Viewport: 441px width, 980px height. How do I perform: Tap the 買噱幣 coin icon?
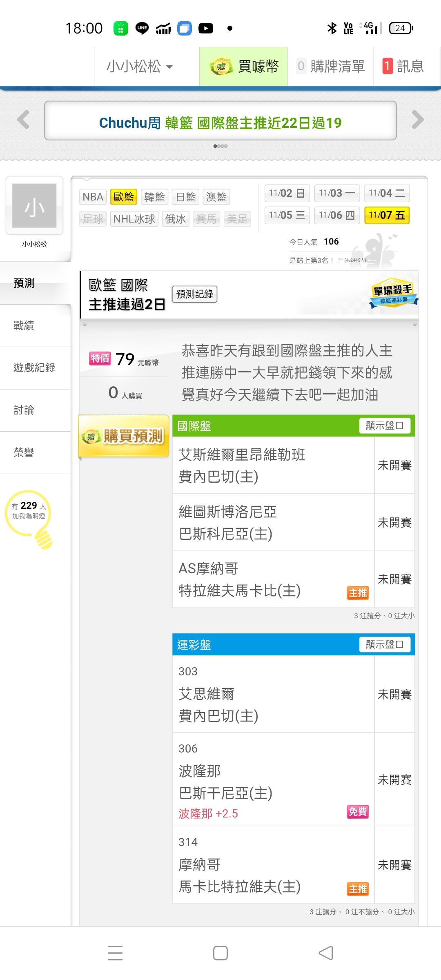coord(221,67)
